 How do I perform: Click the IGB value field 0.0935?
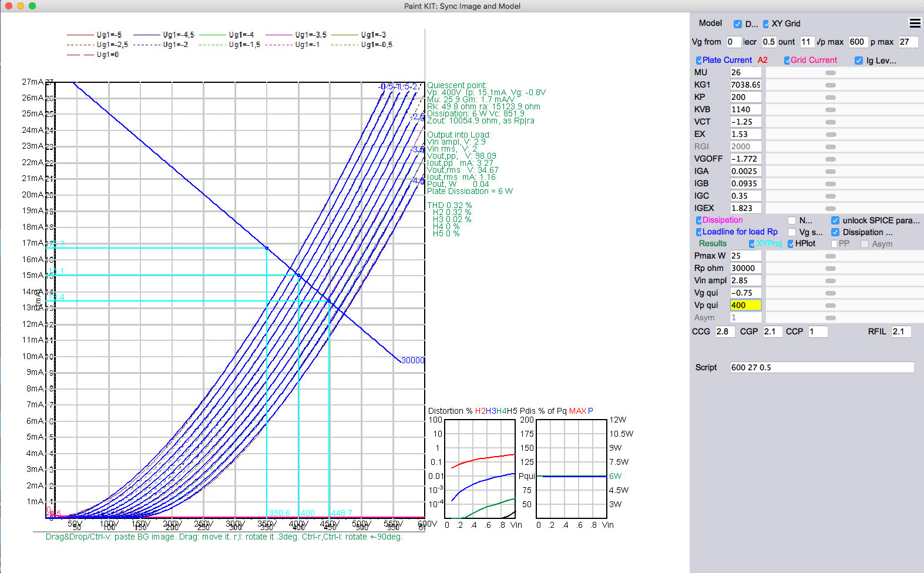tap(745, 183)
